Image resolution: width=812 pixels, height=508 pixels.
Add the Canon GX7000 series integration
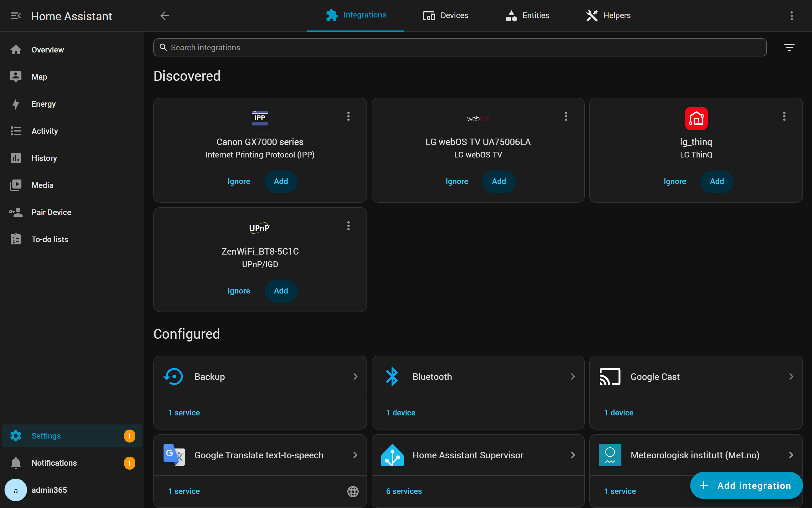pos(281,181)
